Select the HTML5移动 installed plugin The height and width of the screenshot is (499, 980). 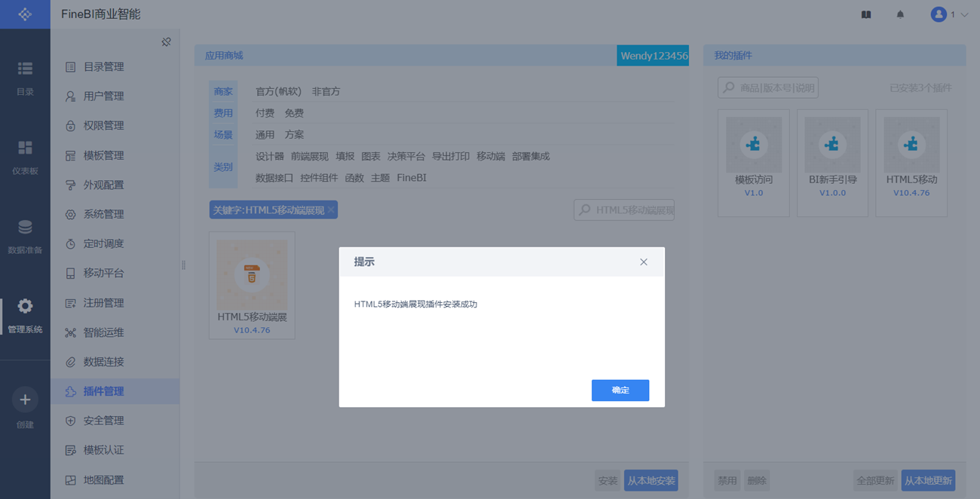tap(911, 163)
